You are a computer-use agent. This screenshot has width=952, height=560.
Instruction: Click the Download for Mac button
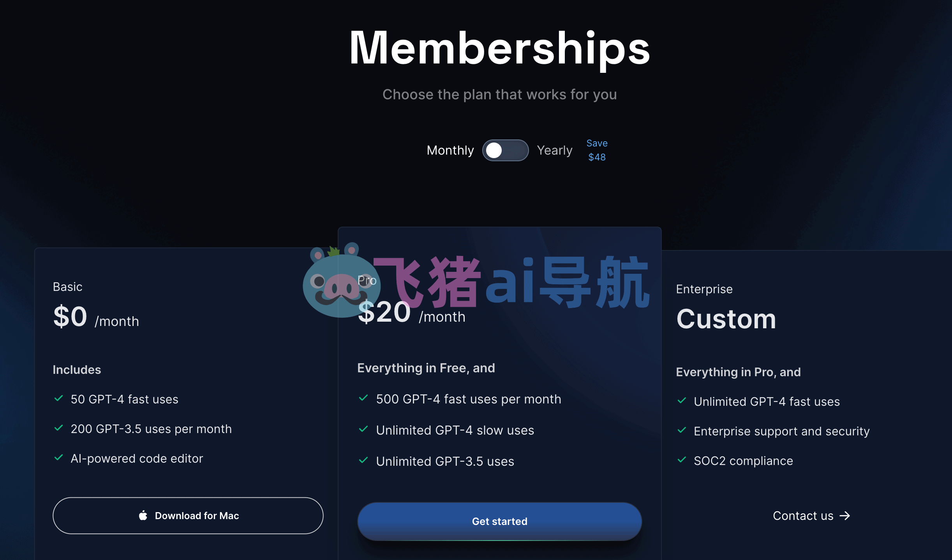188,516
